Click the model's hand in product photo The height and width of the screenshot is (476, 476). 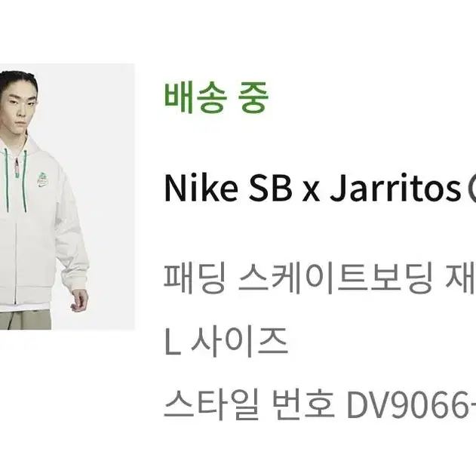pos(79,300)
